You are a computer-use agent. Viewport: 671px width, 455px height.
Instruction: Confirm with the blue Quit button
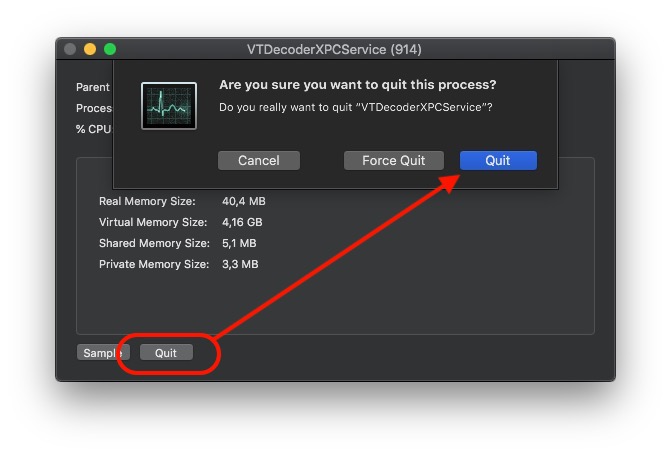click(x=498, y=161)
